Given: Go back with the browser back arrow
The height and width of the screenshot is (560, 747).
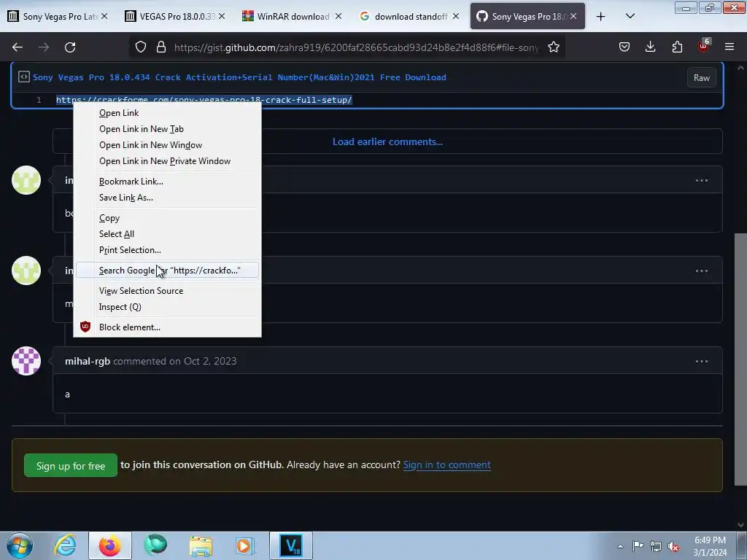Looking at the screenshot, I should click(18, 47).
